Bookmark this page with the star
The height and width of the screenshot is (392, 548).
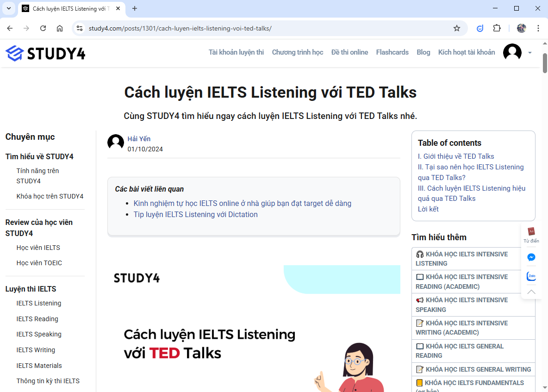click(x=457, y=28)
